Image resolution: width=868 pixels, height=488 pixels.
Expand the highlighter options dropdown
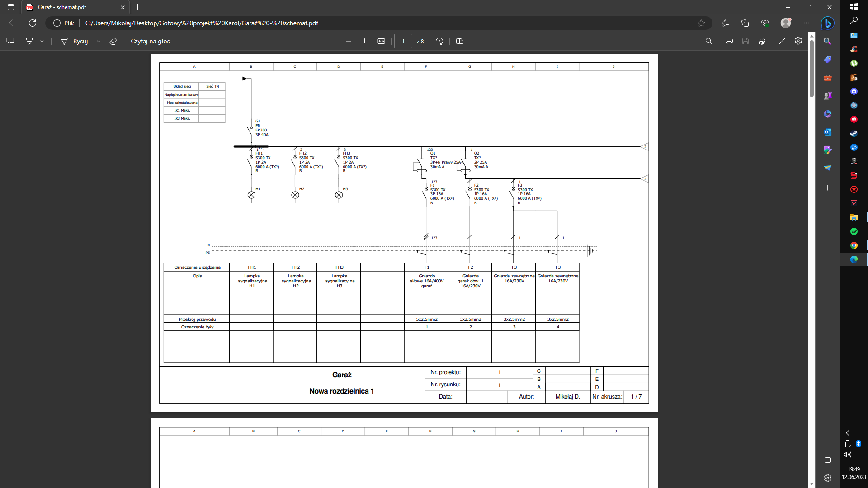42,41
